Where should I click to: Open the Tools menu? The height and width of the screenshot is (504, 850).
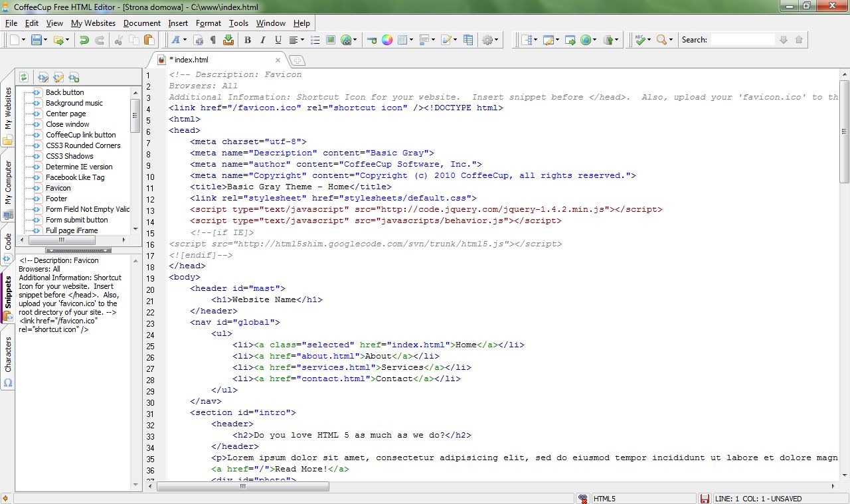(x=239, y=23)
